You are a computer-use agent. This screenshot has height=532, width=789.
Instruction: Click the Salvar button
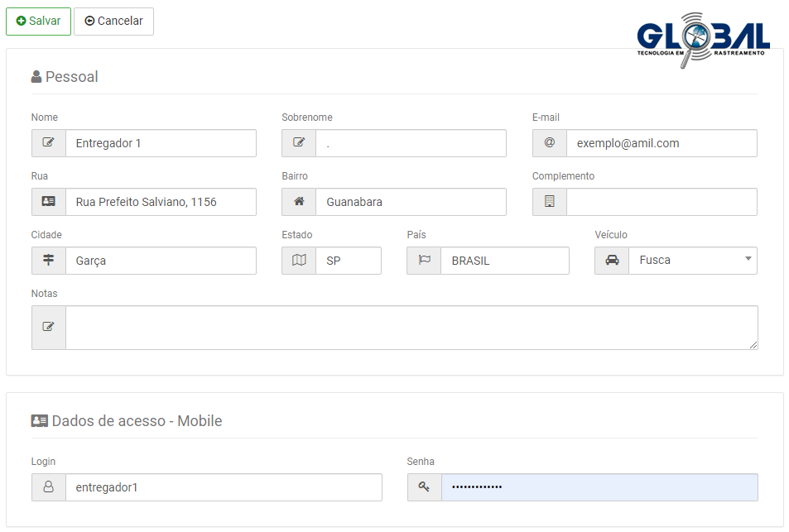coord(38,22)
